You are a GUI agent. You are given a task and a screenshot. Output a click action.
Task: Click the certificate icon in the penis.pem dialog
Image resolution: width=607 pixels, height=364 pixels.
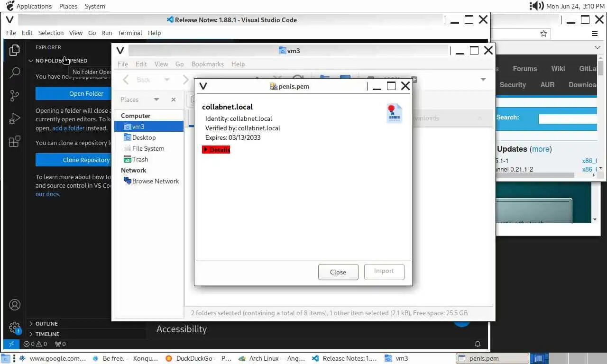pyautogui.click(x=394, y=114)
